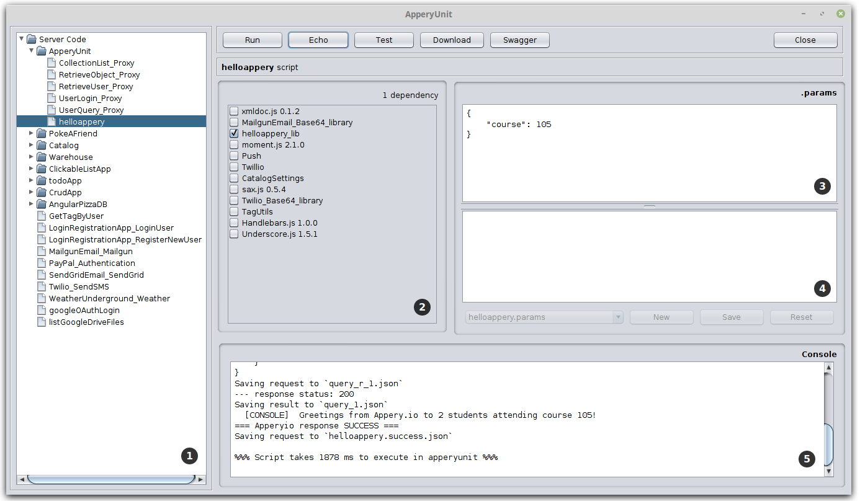Click the PayPal_Authentication file icon
The width and height of the screenshot is (860, 504).
point(42,263)
